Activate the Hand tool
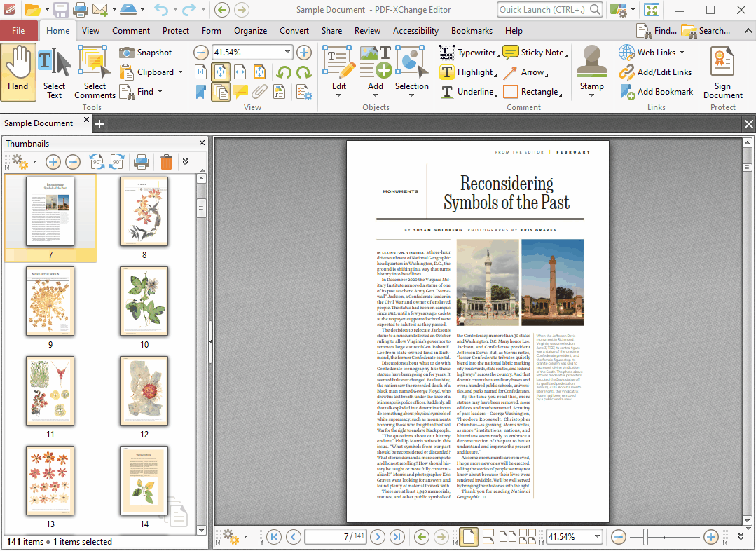Viewport: 756px width, 551px height. click(18, 69)
